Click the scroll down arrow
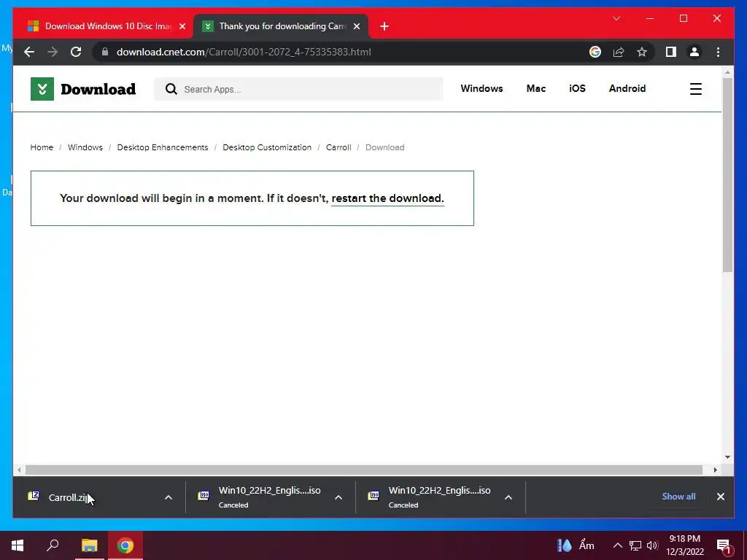 tap(727, 457)
